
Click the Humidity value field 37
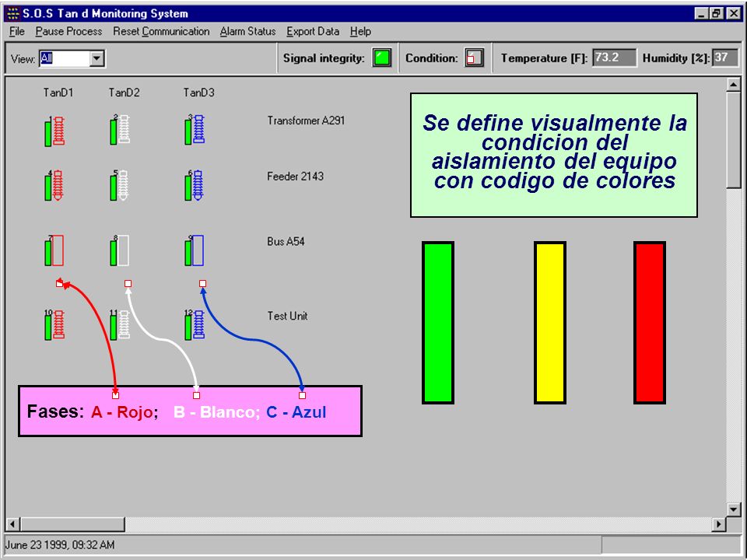tap(724, 58)
